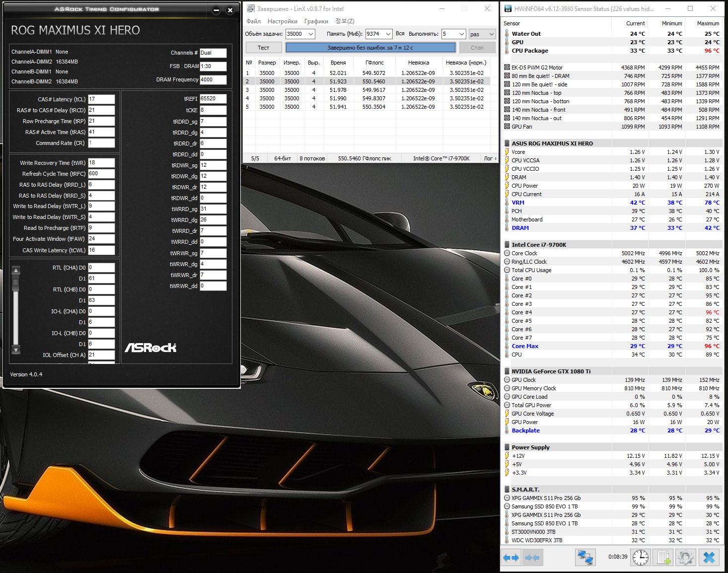Click the RTL scrollbar thumb in Timing Configurator
This screenshot has height=573, width=728.
[x=16, y=282]
